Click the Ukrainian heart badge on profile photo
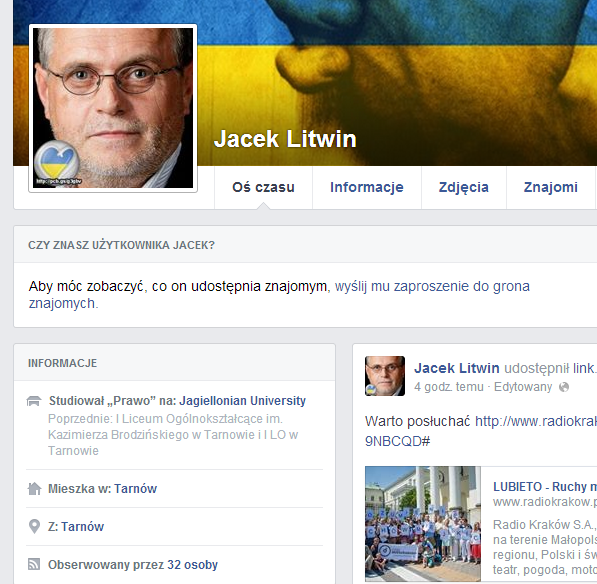 pos(57,161)
